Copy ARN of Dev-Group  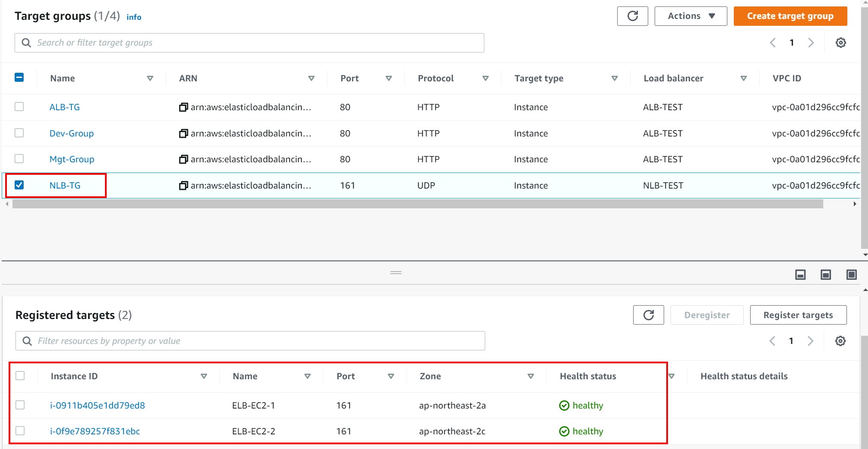click(184, 133)
